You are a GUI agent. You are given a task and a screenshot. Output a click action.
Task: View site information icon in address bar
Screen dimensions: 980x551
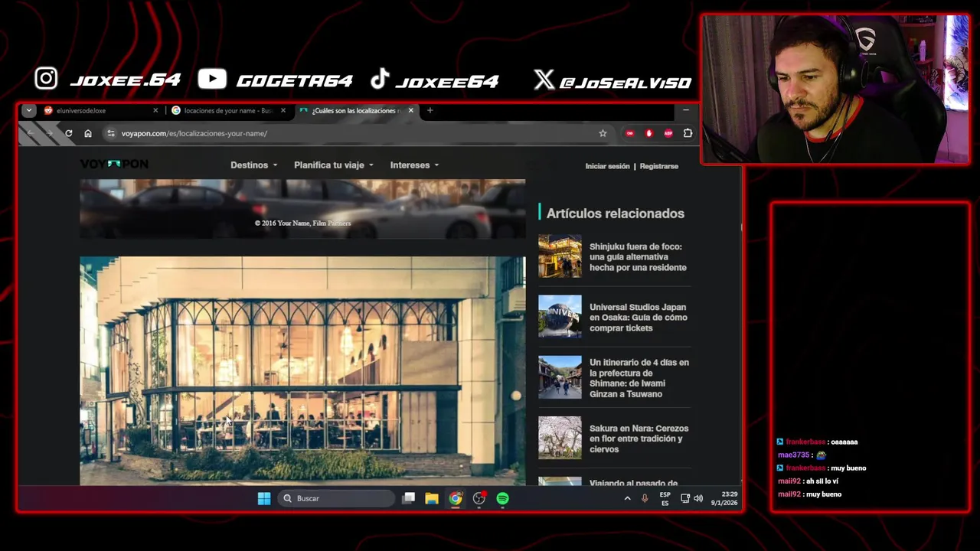click(111, 133)
